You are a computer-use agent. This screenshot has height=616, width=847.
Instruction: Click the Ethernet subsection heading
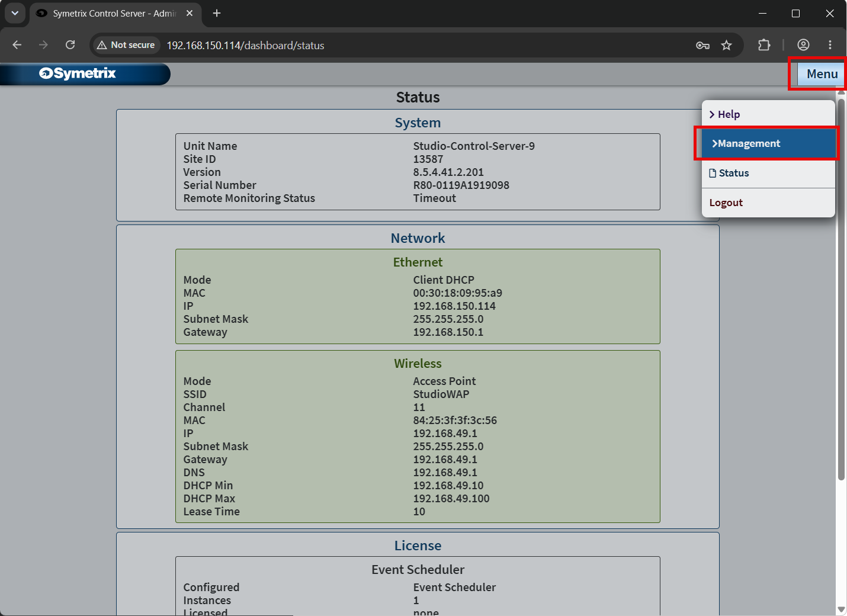(418, 262)
